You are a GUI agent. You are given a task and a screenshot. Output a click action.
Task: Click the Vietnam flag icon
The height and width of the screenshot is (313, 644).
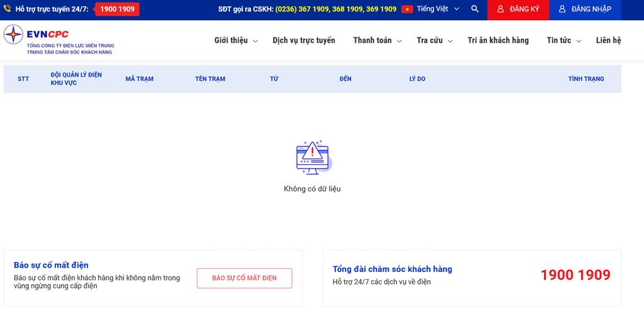pyautogui.click(x=407, y=9)
